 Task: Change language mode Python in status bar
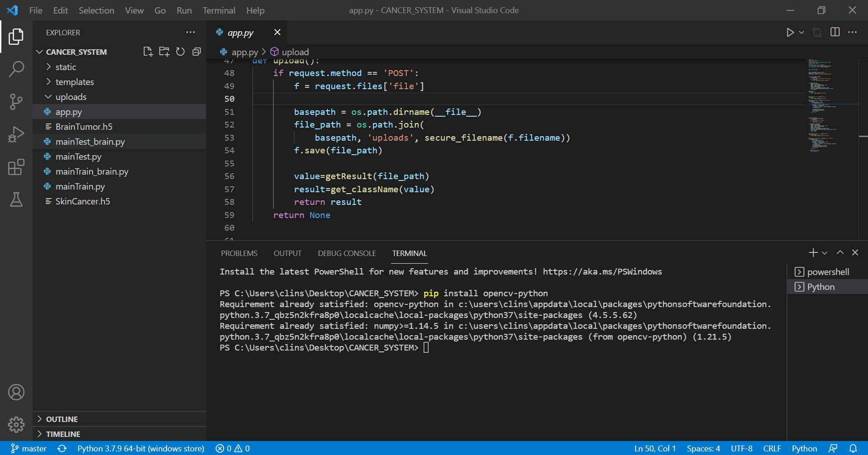pos(804,448)
